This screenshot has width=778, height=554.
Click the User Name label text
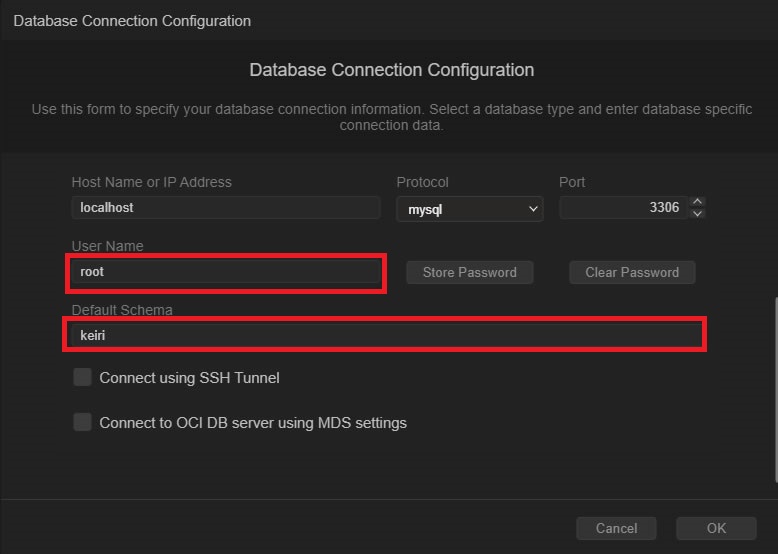coord(107,246)
